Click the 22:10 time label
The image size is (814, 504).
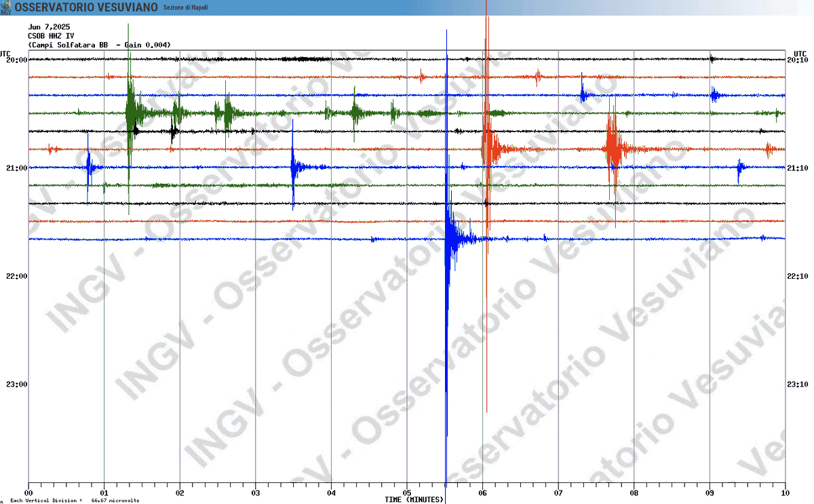[798, 276]
